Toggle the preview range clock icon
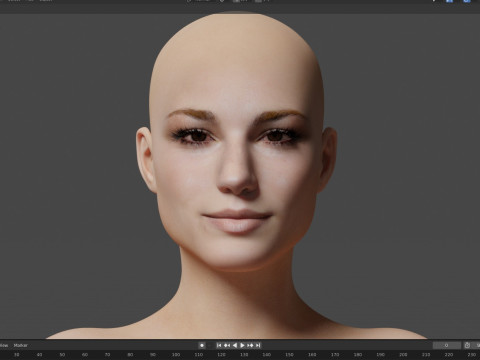 coord(467,345)
